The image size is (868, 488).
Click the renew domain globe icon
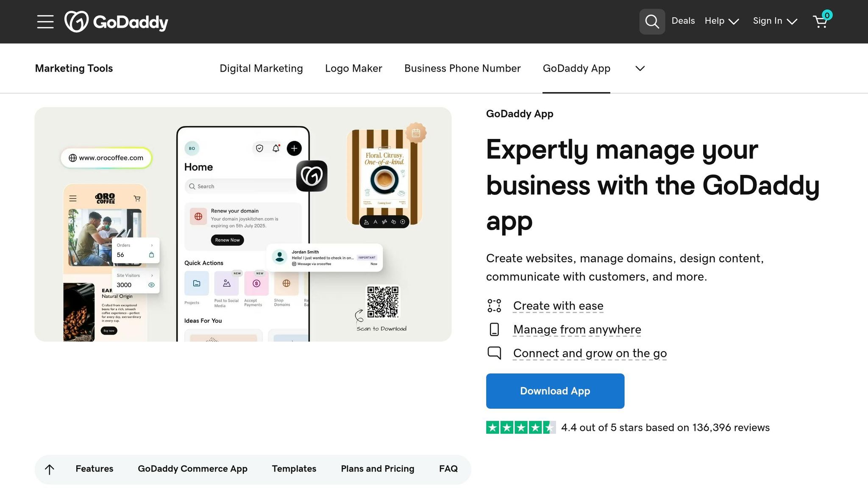[198, 216]
